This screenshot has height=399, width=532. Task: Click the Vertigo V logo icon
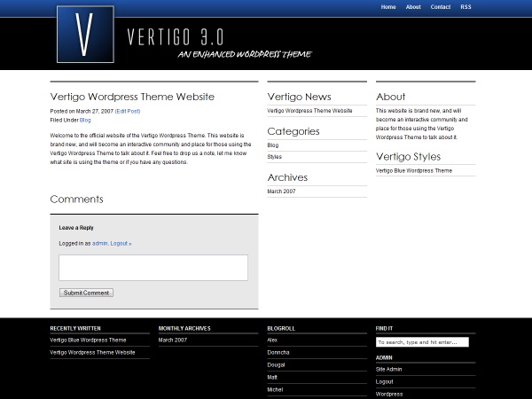(85, 35)
